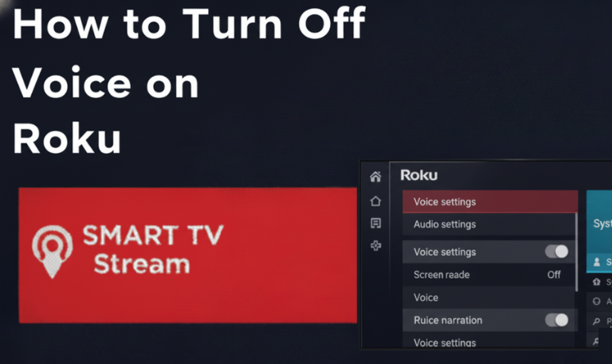Open the Voice menu row
The height and width of the screenshot is (364, 612).
pos(489,298)
